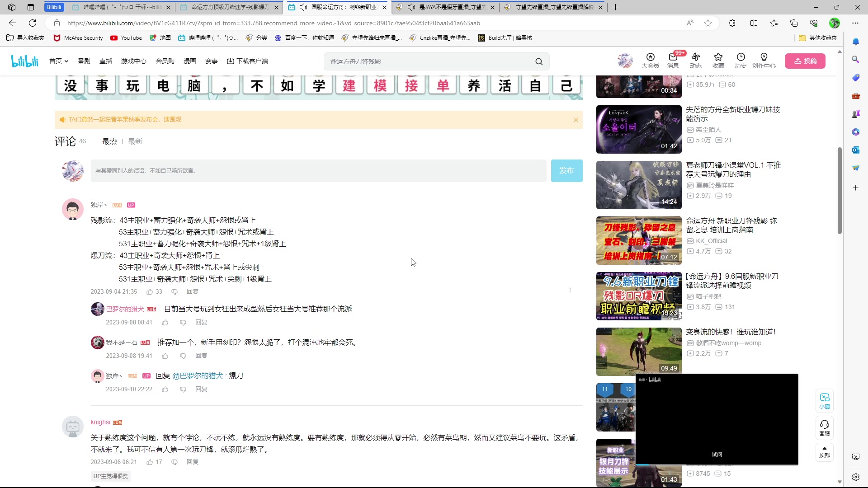Mute the 国服命运方舟 tab speaker icon

tap(303, 7)
